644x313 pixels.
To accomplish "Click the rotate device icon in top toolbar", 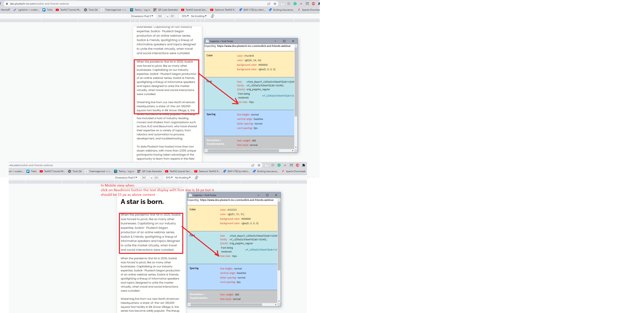I will (213, 16).
